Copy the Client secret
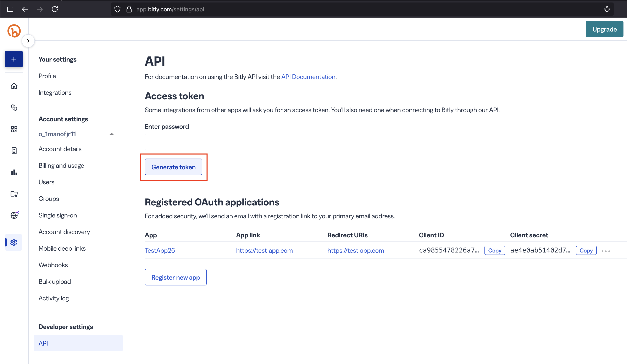The width and height of the screenshot is (627, 364). pyautogui.click(x=586, y=250)
